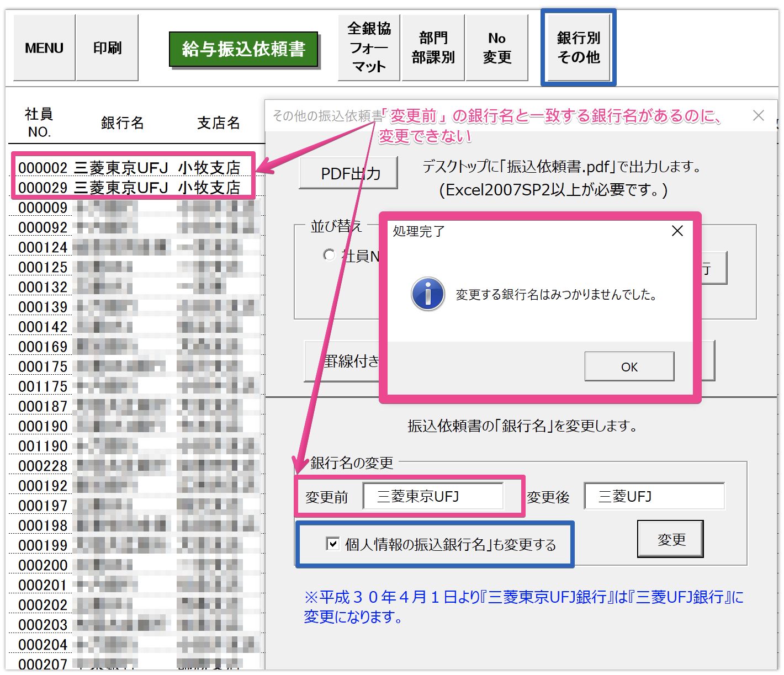This screenshot has width=784, height=675.
Task: Select employee number 000201
Action: pyautogui.click(x=43, y=585)
